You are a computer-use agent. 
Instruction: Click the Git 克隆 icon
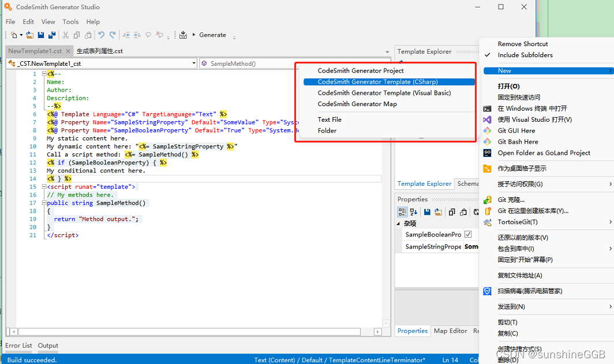coord(487,200)
